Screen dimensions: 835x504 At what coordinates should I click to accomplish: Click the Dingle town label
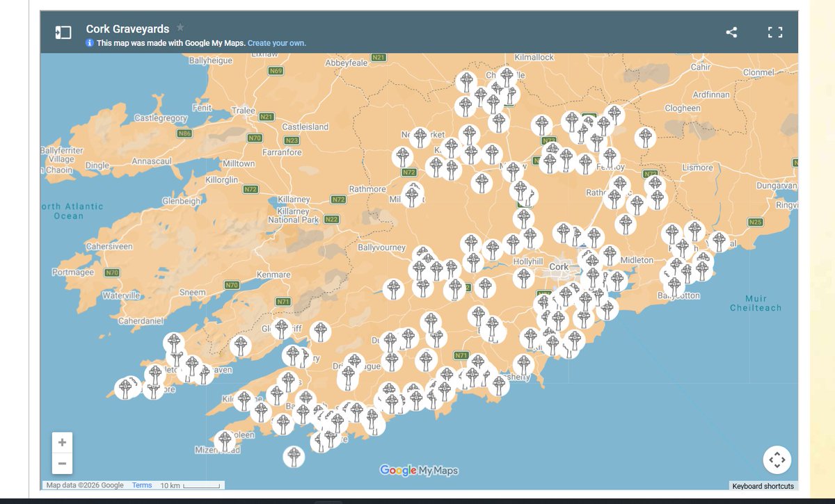pos(97,165)
